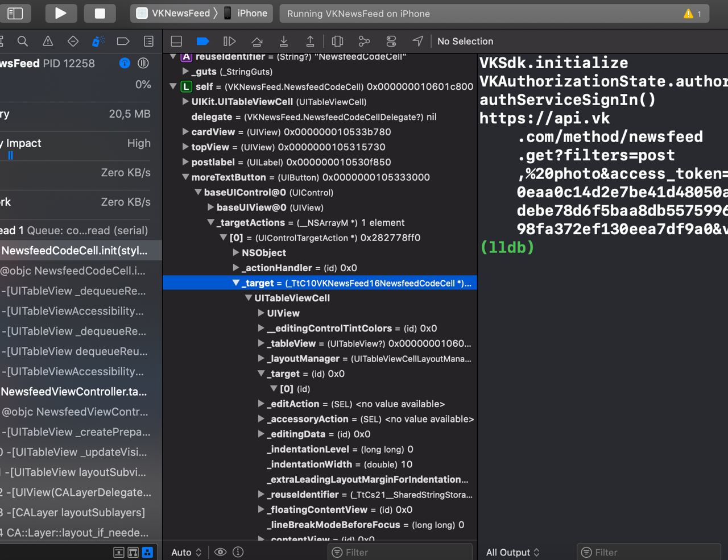Expand the cardView variable
The height and width of the screenshot is (560, 728).
(x=185, y=132)
